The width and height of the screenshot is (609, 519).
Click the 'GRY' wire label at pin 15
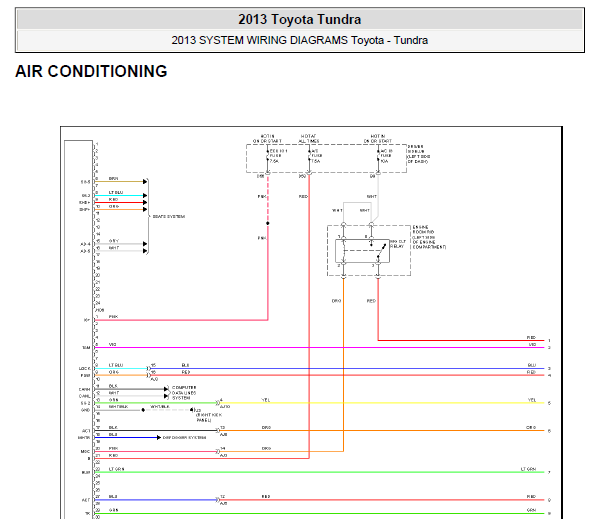click(x=114, y=241)
